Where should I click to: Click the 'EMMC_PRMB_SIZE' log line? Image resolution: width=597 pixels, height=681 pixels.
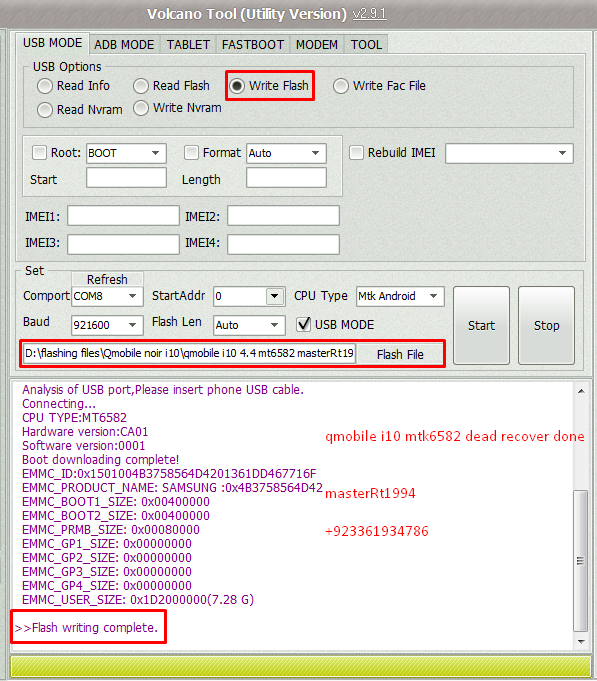point(111,530)
